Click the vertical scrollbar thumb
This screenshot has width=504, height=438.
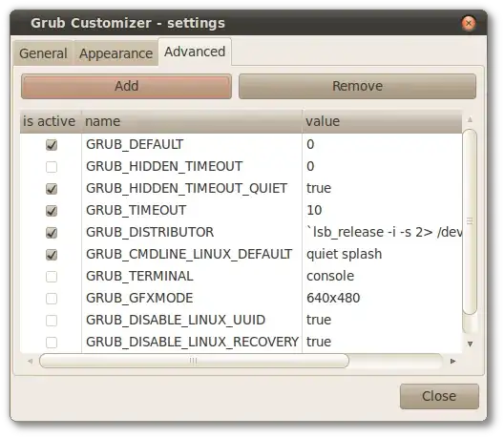pos(470,221)
